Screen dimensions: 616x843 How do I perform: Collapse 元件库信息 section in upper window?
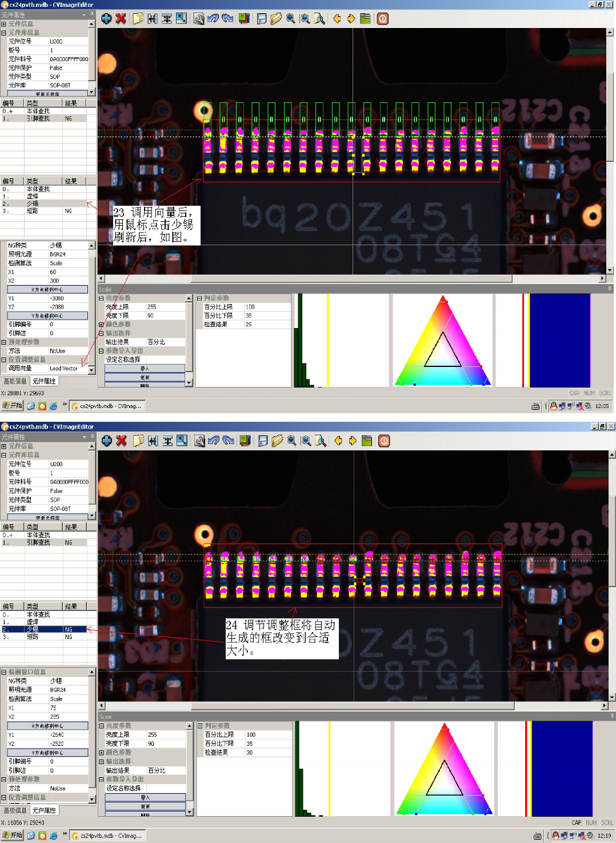click(x=3, y=33)
